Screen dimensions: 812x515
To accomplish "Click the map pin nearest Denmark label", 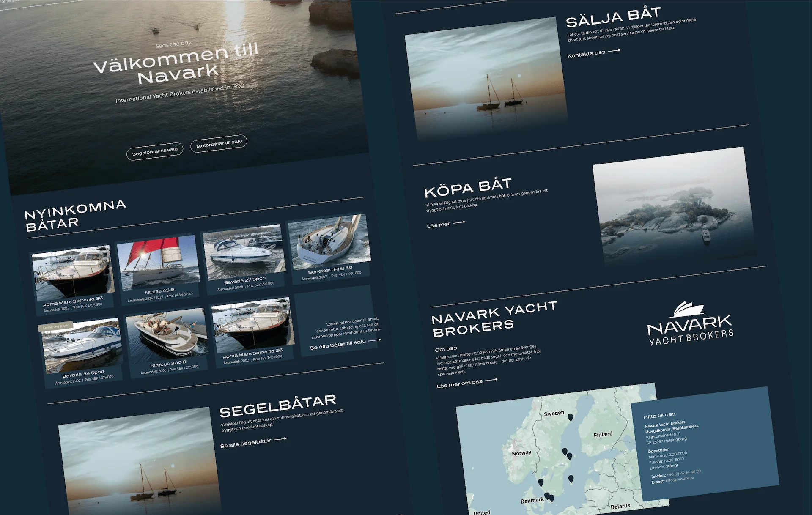I will click(547, 496).
